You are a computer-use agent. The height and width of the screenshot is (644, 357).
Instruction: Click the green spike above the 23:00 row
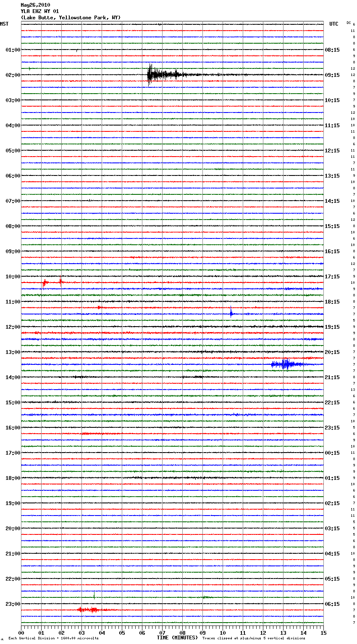[x=94, y=595]
